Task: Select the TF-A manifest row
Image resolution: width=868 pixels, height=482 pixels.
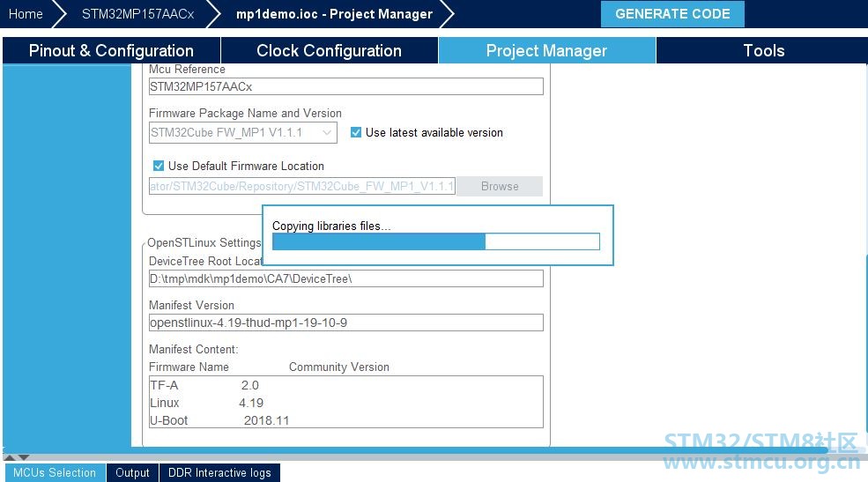Action: (346, 385)
